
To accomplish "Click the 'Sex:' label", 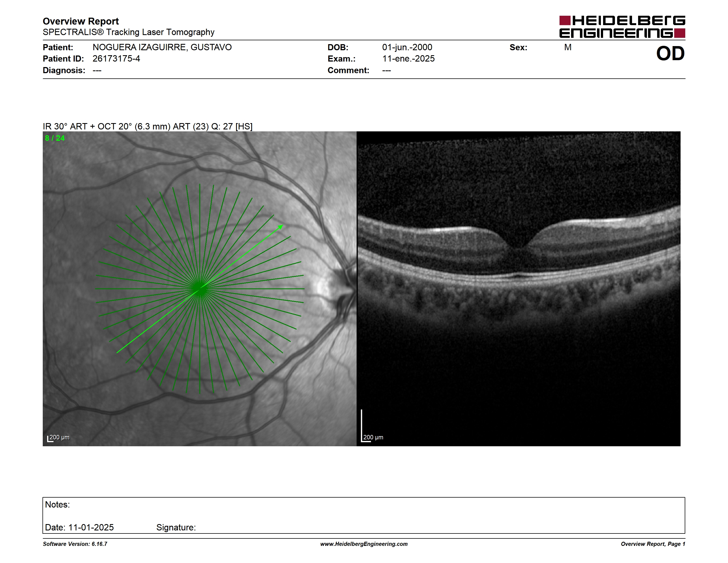I will tap(518, 47).
